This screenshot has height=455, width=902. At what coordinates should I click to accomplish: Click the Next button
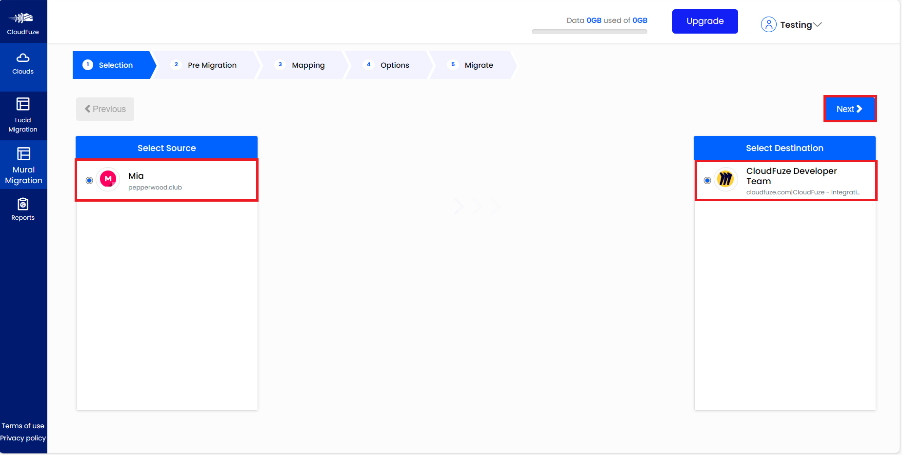(x=850, y=109)
